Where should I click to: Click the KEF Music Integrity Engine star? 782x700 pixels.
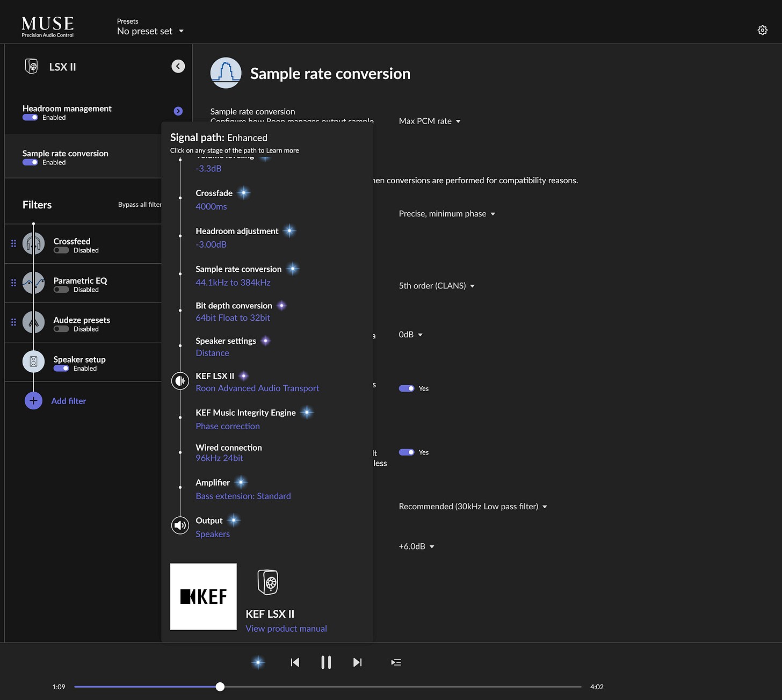(x=307, y=413)
